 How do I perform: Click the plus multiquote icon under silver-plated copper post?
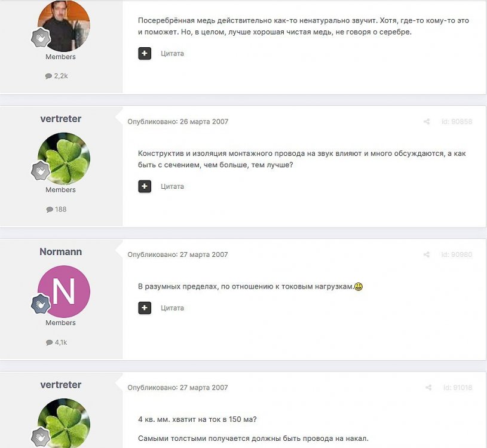coord(145,53)
